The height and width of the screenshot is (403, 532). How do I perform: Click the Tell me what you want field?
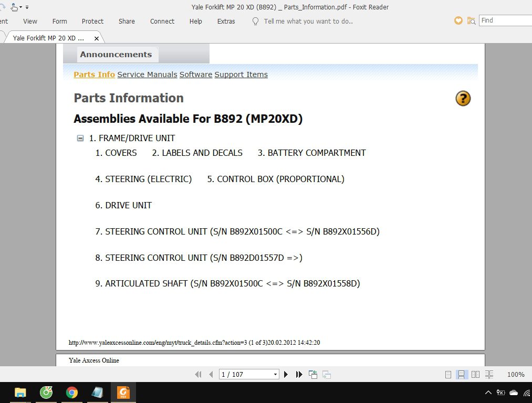pyautogui.click(x=308, y=22)
